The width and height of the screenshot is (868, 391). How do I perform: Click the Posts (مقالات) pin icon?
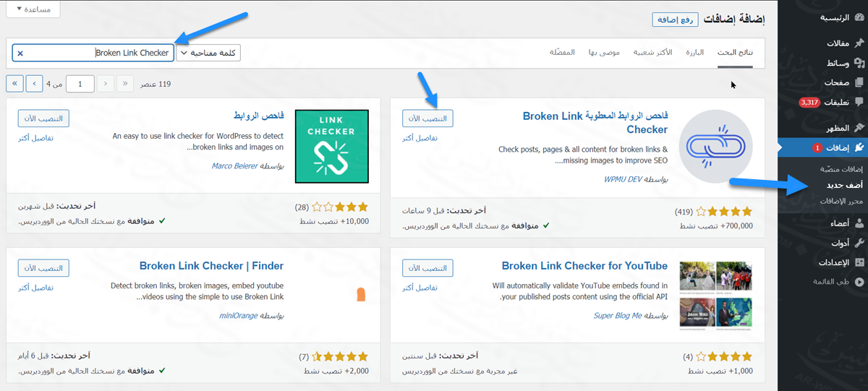(859, 43)
